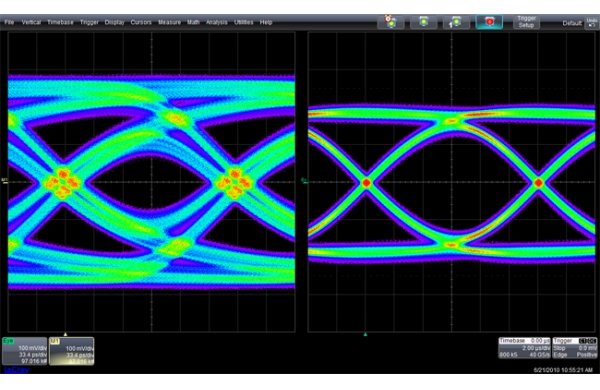Open the Analysis menu
The height and width of the screenshot is (390, 600).
pyautogui.click(x=217, y=23)
